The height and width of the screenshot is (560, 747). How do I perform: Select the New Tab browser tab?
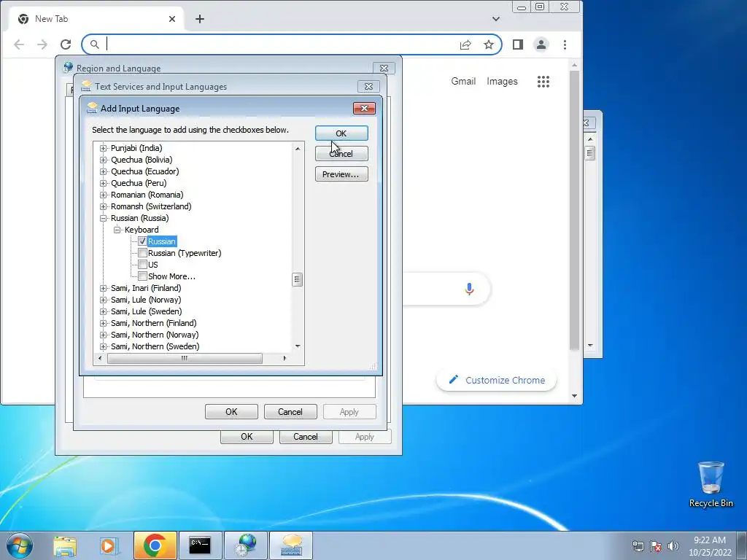[97, 19]
